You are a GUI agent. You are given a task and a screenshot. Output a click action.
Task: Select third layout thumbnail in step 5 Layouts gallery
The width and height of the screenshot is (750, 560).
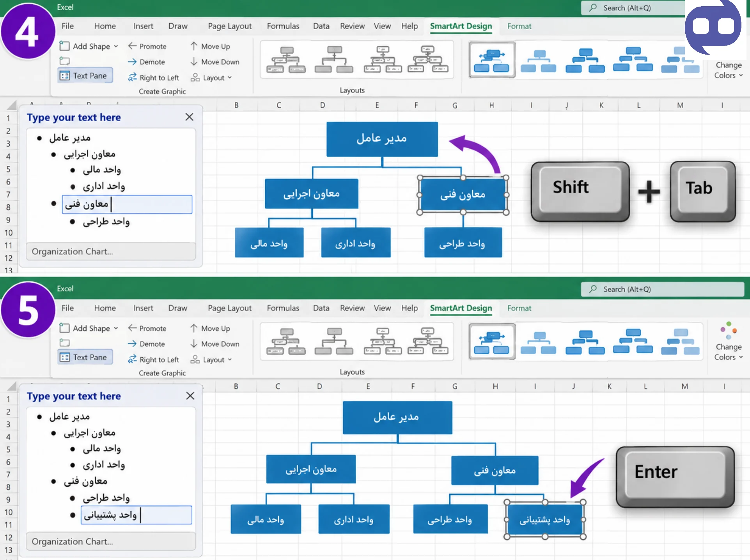click(x=382, y=341)
